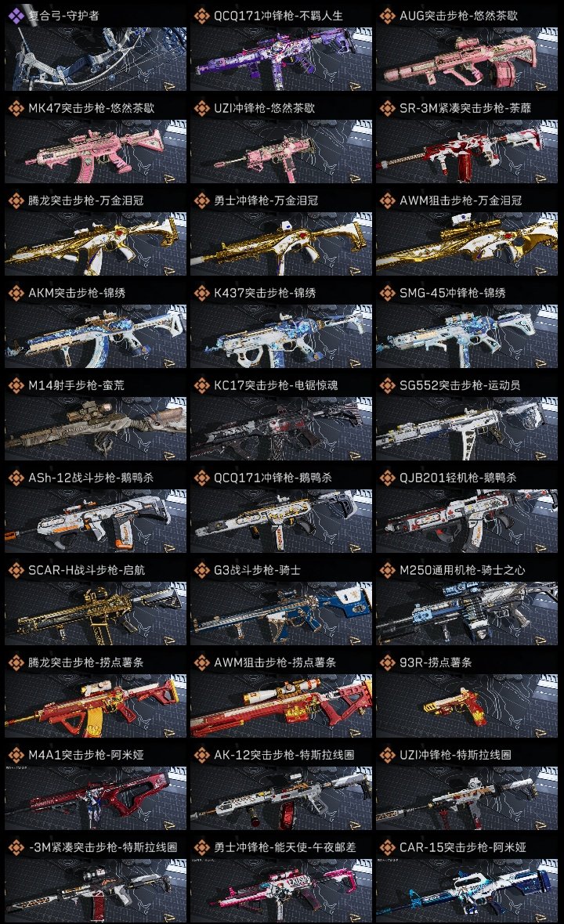Image resolution: width=564 pixels, height=924 pixels.
Task: Select the QJB201轻机枪-鹅鸭杀 weapon thumbnail
Action: (x=467, y=522)
